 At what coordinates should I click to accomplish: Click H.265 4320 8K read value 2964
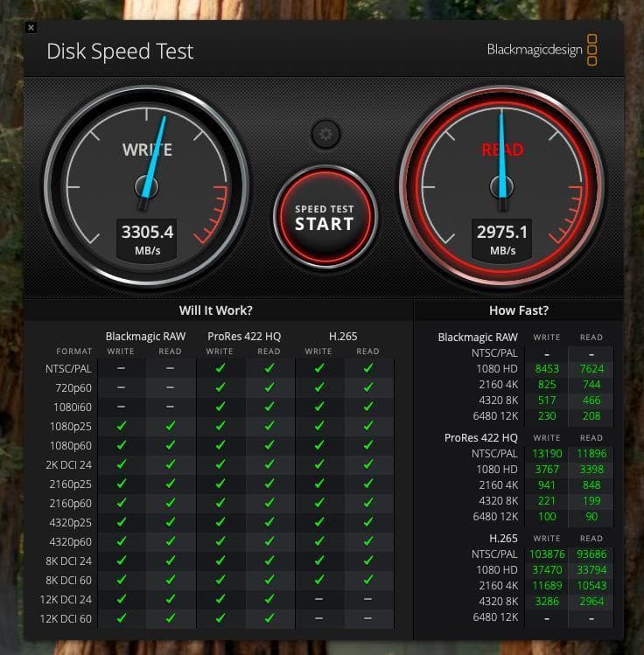point(591,602)
